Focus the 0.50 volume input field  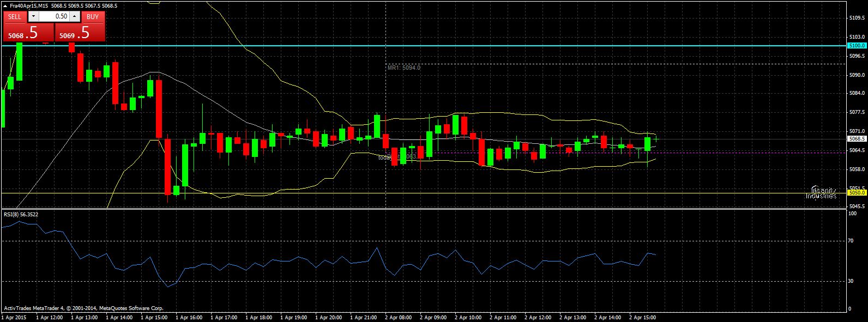click(54, 17)
